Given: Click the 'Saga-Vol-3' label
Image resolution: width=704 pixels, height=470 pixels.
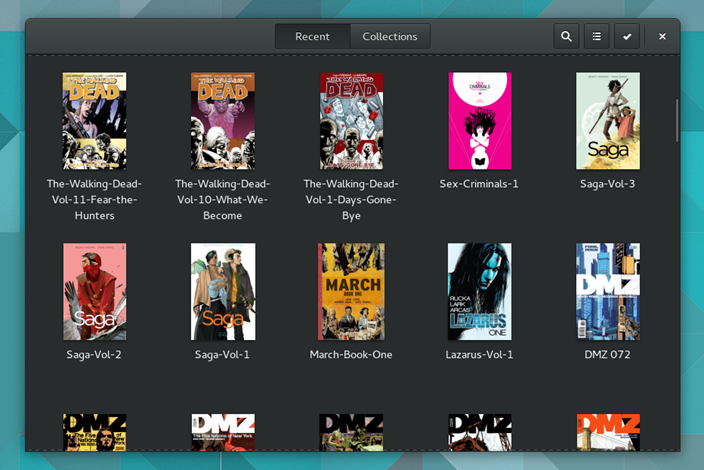Looking at the screenshot, I should (x=607, y=184).
